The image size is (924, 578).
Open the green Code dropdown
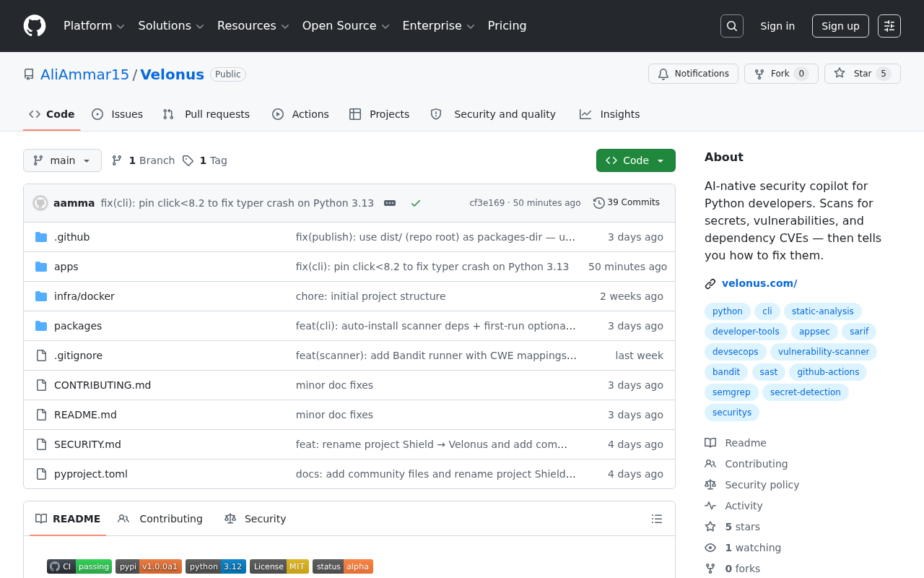point(636,160)
